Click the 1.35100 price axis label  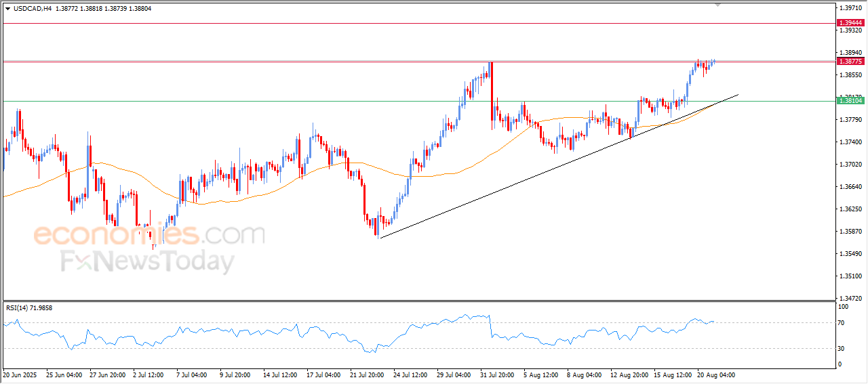click(850, 276)
